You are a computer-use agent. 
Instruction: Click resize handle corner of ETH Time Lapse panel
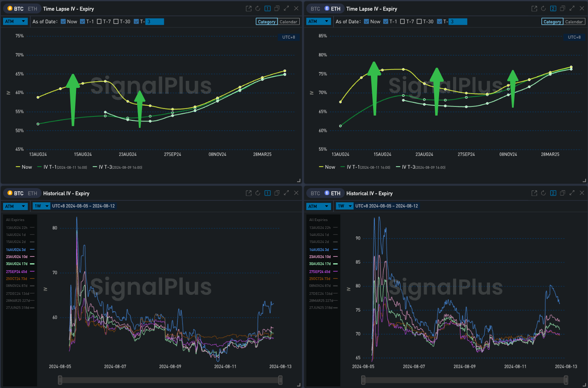585,181
